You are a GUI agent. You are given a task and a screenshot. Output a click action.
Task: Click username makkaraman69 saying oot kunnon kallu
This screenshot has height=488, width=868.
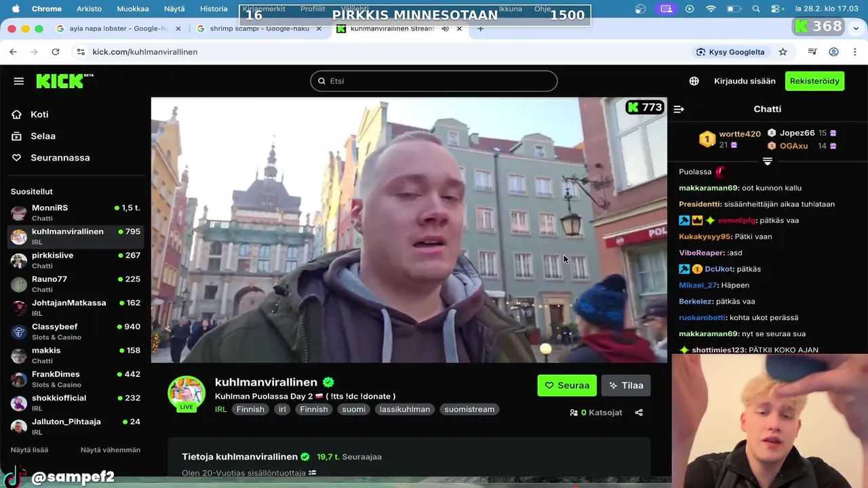[709, 188]
